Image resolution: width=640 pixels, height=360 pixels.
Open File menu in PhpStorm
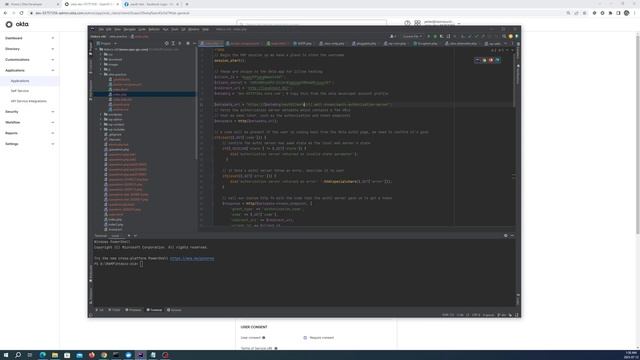tap(101, 29)
